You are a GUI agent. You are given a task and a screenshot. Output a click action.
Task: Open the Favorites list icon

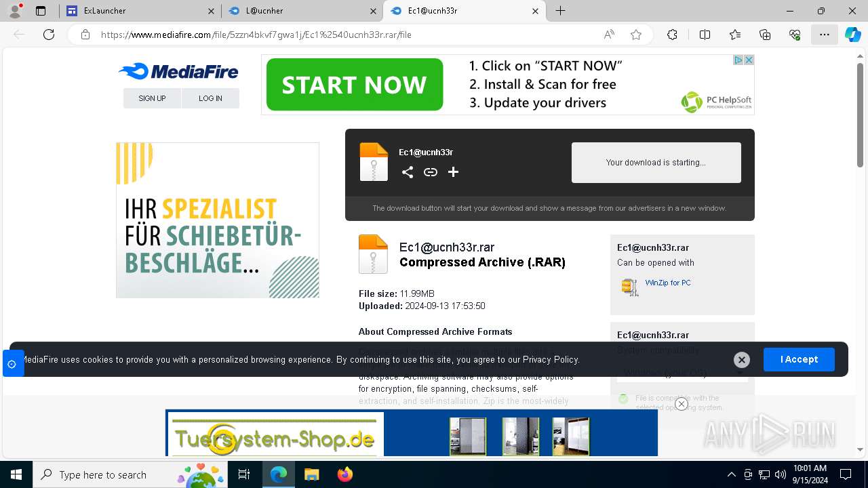[x=735, y=35]
